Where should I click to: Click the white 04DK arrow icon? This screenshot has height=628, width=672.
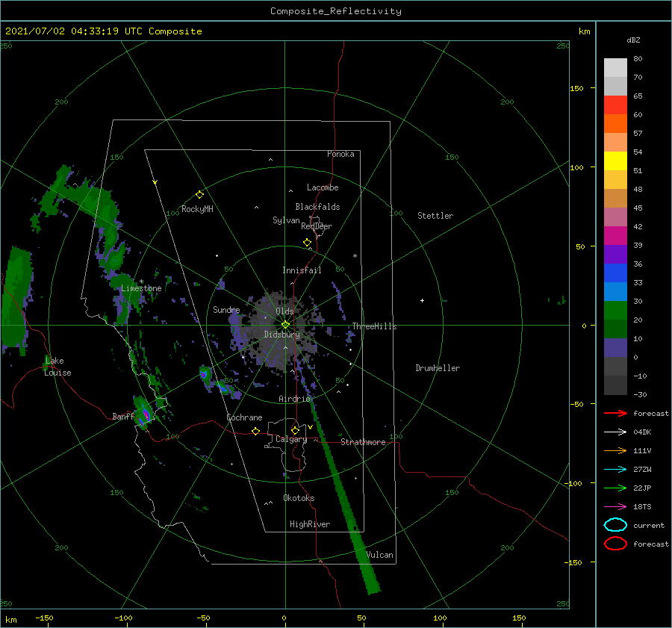pos(615,432)
